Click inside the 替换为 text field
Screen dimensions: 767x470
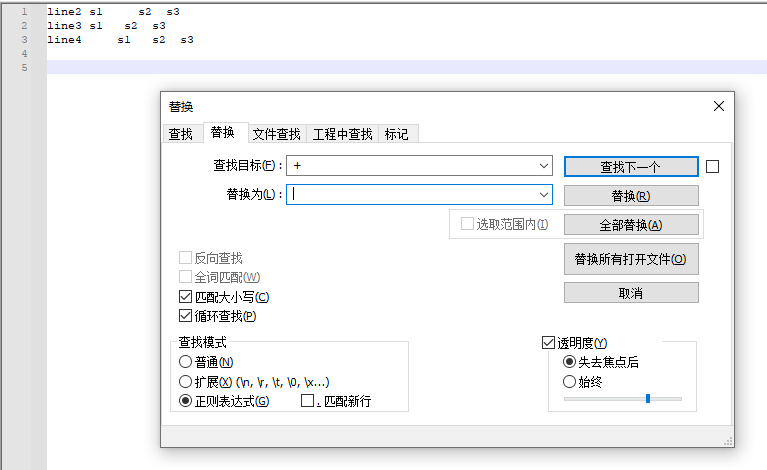pyautogui.click(x=410, y=195)
